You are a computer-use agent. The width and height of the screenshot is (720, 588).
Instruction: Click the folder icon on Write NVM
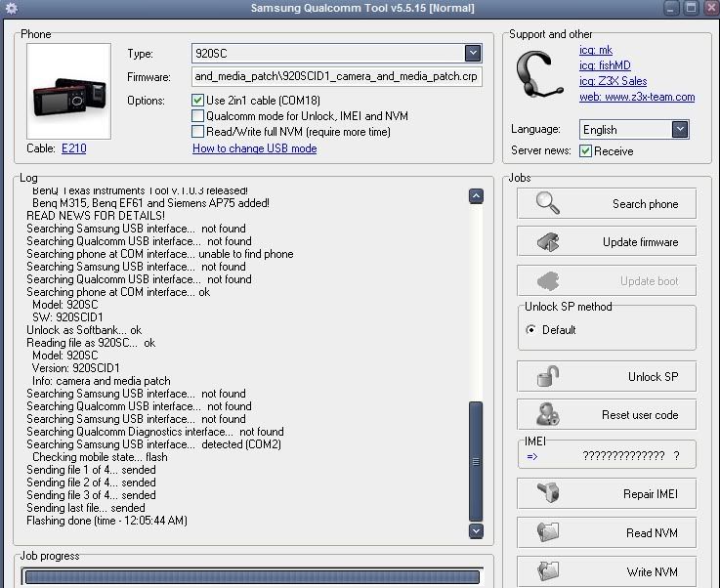tap(548, 571)
